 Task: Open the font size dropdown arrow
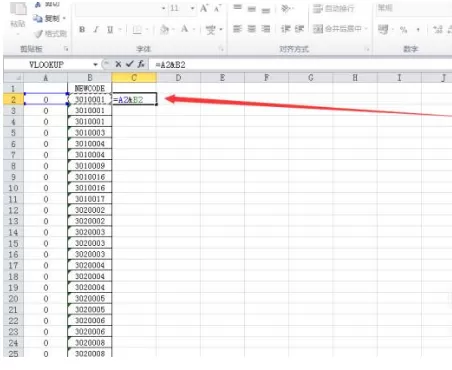pyautogui.click(x=192, y=8)
